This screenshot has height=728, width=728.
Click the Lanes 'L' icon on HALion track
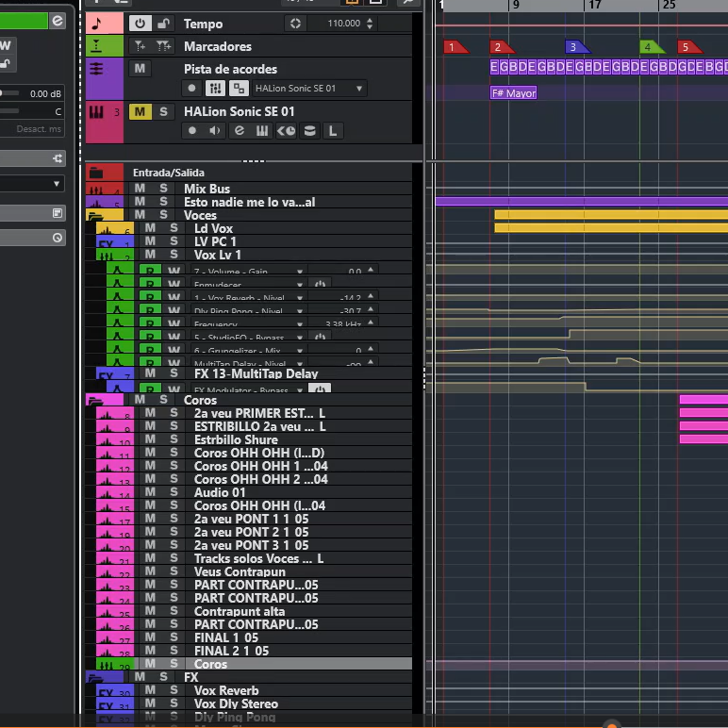click(333, 131)
